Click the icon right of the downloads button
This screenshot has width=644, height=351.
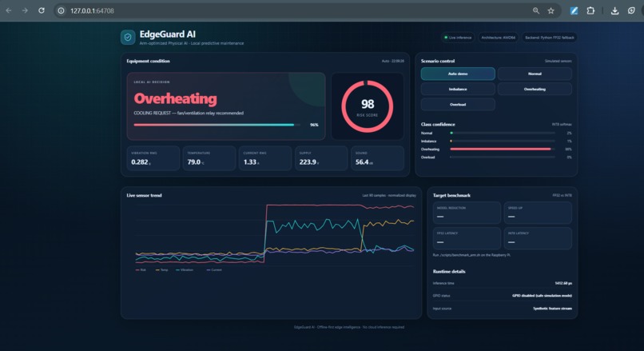pos(631,10)
